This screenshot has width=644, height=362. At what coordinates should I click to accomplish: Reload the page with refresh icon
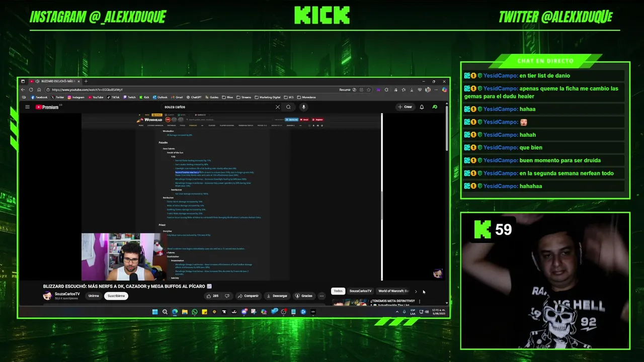pos(31,89)
